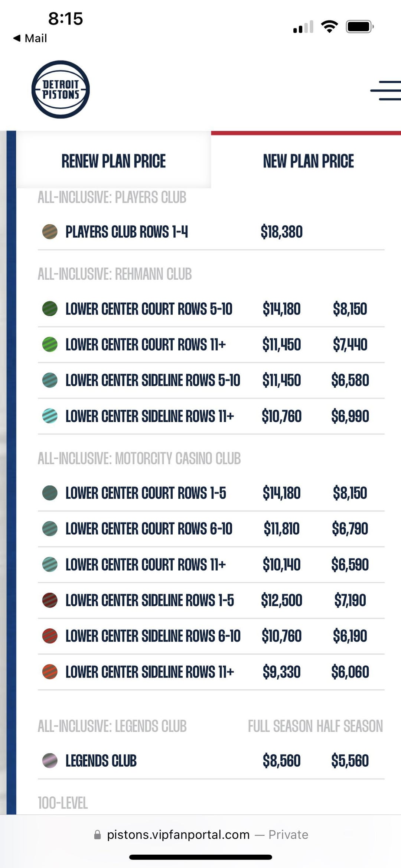This screenshot has width=401, height=868.
Task: Tap the $18,380 Players Club price
Action: pyautogui.click(x=281, y=232)
